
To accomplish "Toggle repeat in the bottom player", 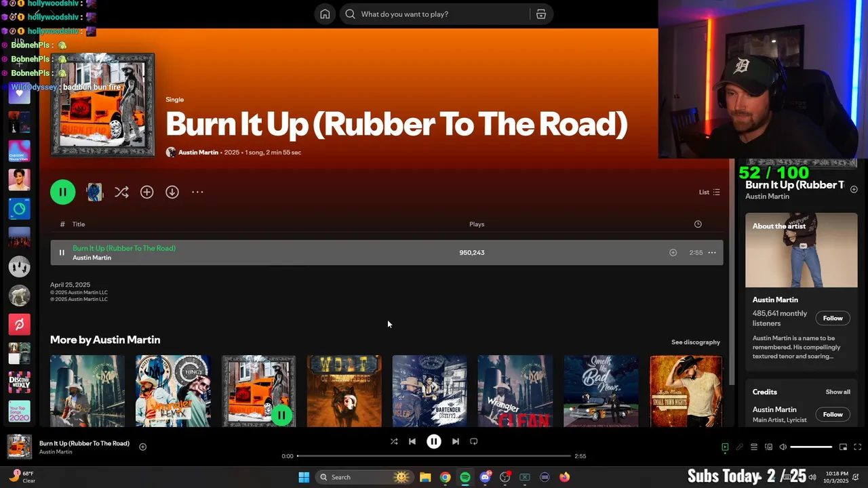I will coord(474,442).
